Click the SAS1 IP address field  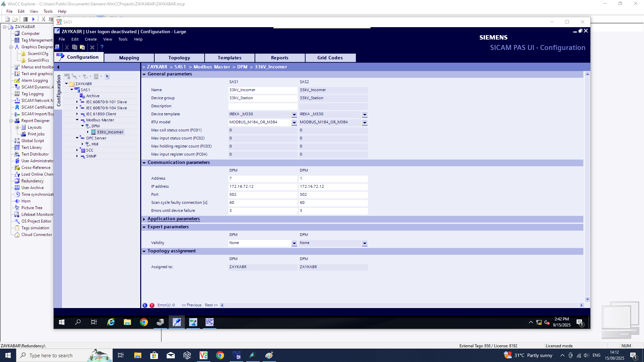point(262,187)
